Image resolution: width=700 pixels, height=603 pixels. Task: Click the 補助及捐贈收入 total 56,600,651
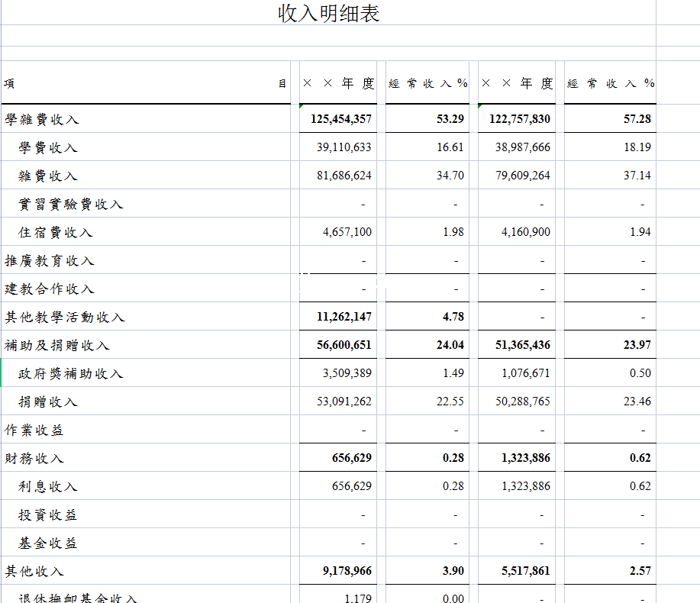coord(344,345)
